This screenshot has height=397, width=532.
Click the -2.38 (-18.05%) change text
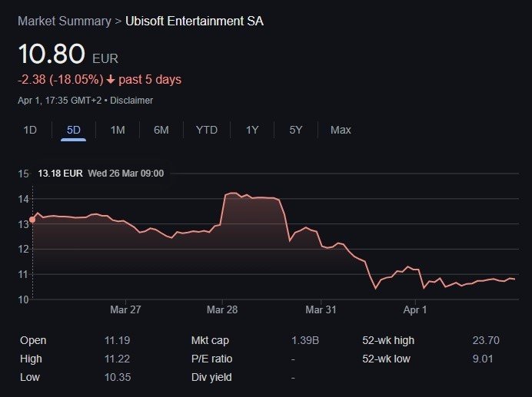pyautogui.click(x=61, y=80)
